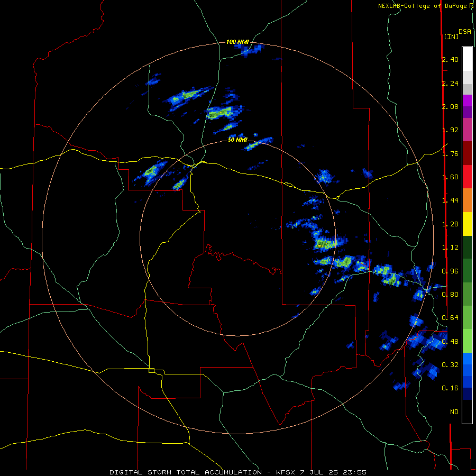The width and height of the screenshot is (476, 476).
Task: Click the 2.40 legend value
Action: pos(450,59)
